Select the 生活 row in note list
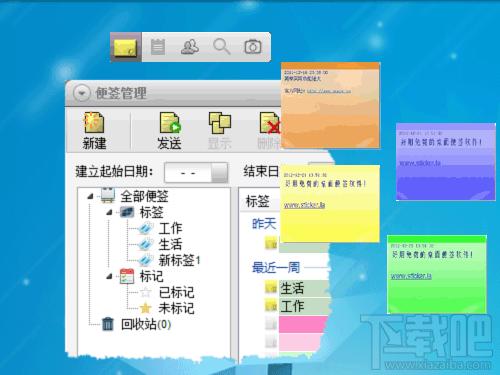Viewport: 500px width, 375px height. [x=304, y=288]
